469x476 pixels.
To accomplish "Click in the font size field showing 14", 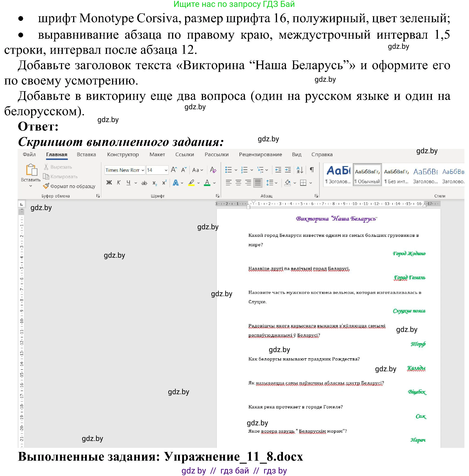I will (155, 170).
